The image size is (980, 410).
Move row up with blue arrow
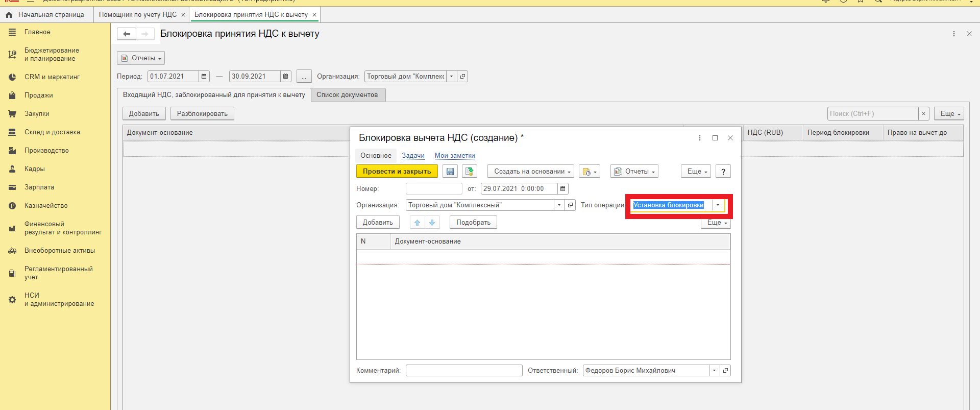coord(417,223)
